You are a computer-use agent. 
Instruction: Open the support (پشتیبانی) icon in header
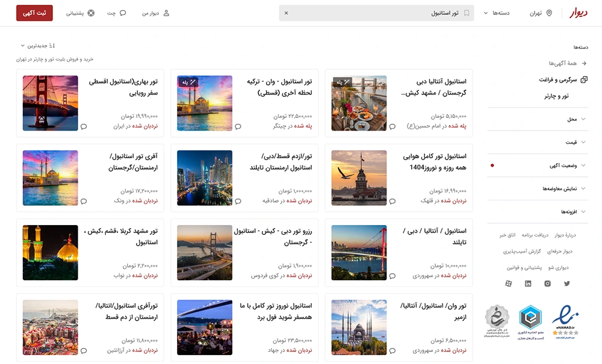click(x=91, y=13)
